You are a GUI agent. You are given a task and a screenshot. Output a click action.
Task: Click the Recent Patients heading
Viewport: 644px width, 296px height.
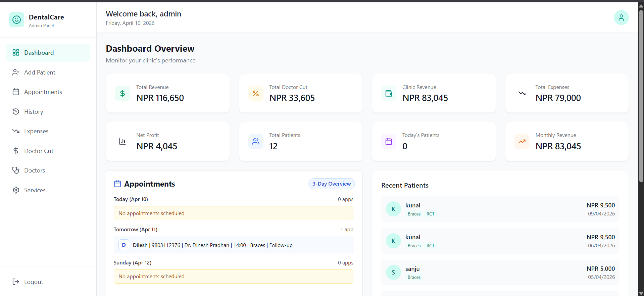click(x=405, y=185)
